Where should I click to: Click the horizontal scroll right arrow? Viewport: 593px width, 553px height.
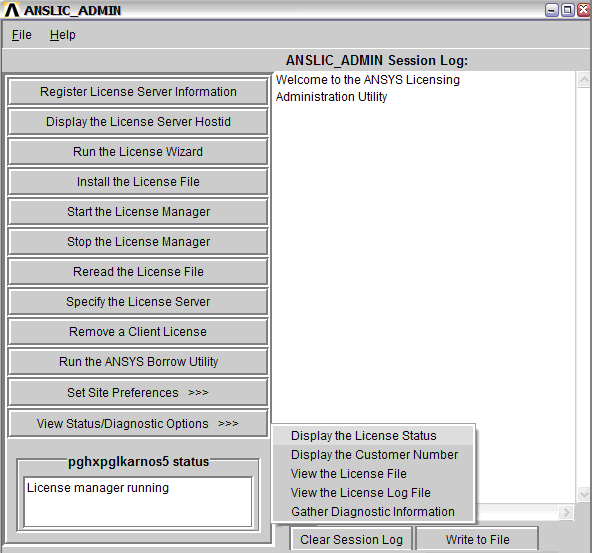click(x=566, y=513)
